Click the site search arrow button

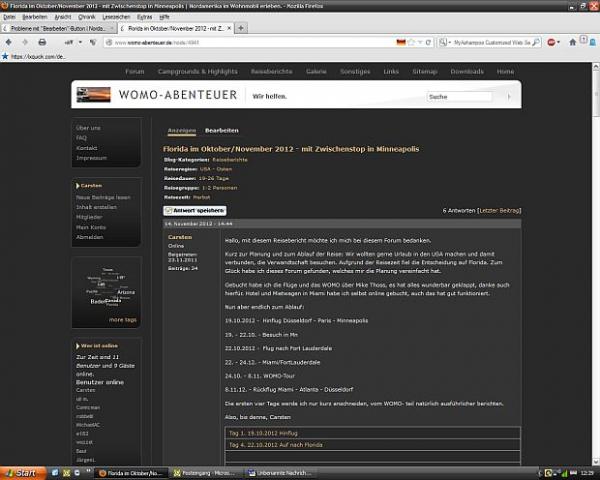point(509,97)
